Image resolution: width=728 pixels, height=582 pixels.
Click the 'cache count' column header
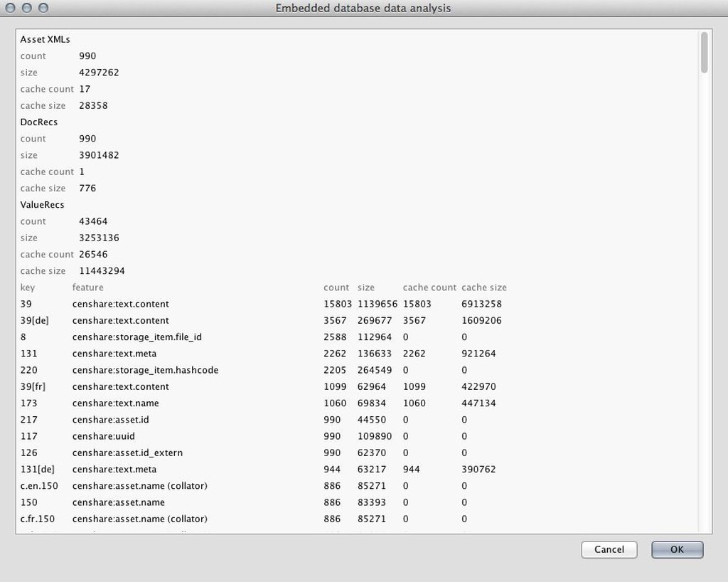(x=429, y=287)
